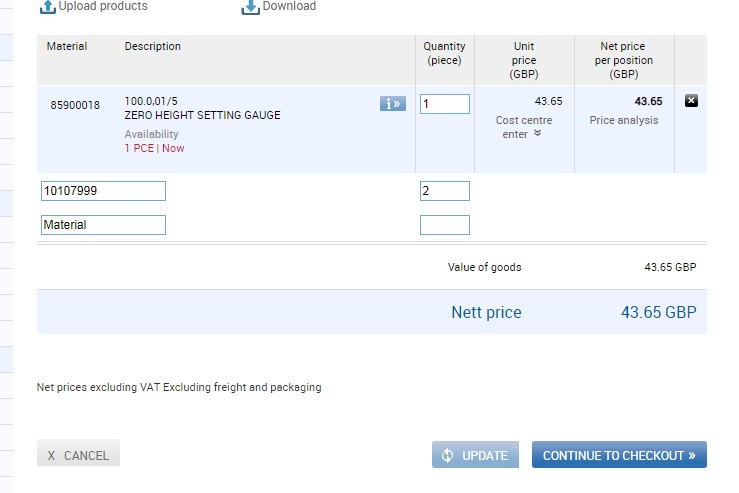
Task: Open product info icon for 85900018
Action: point(393,104)
